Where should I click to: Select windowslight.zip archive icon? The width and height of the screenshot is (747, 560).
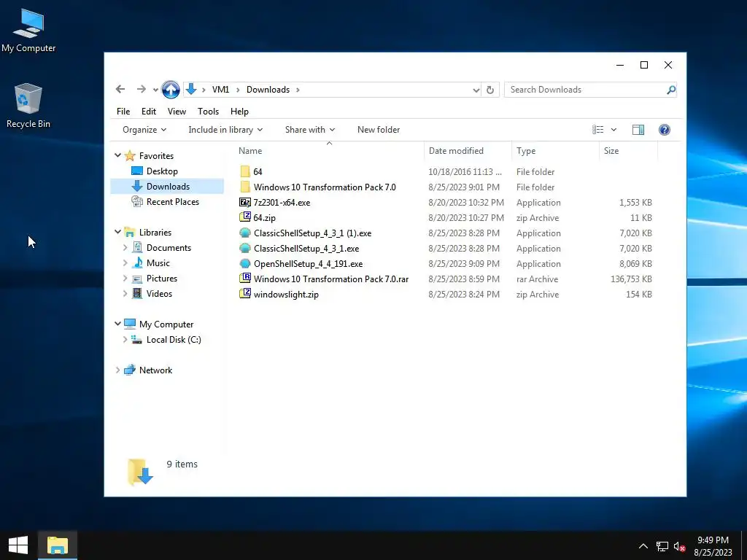click(245, 294)
